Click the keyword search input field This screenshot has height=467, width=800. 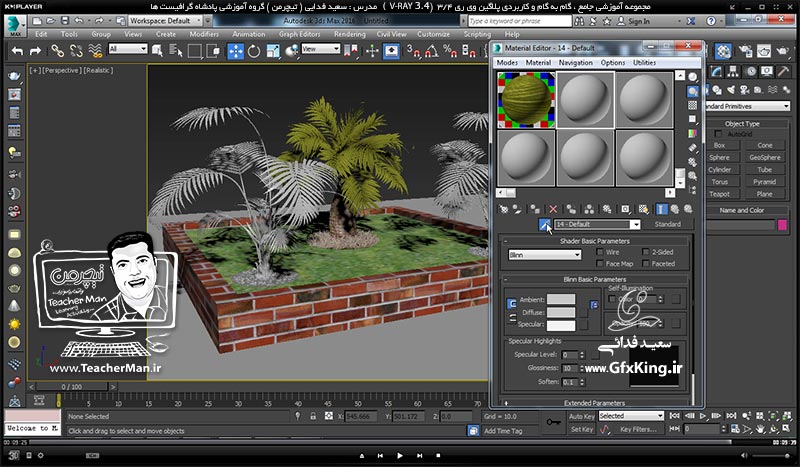[x=520, y=21]
